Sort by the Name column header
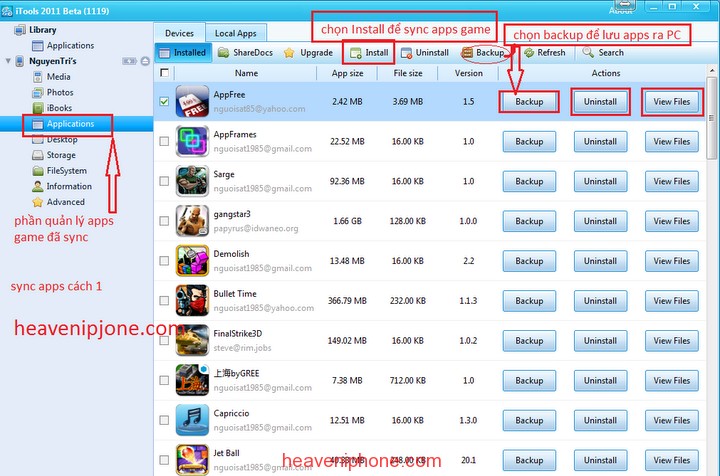The height and width of the screenshot is (476, 720). coord(246,73)
